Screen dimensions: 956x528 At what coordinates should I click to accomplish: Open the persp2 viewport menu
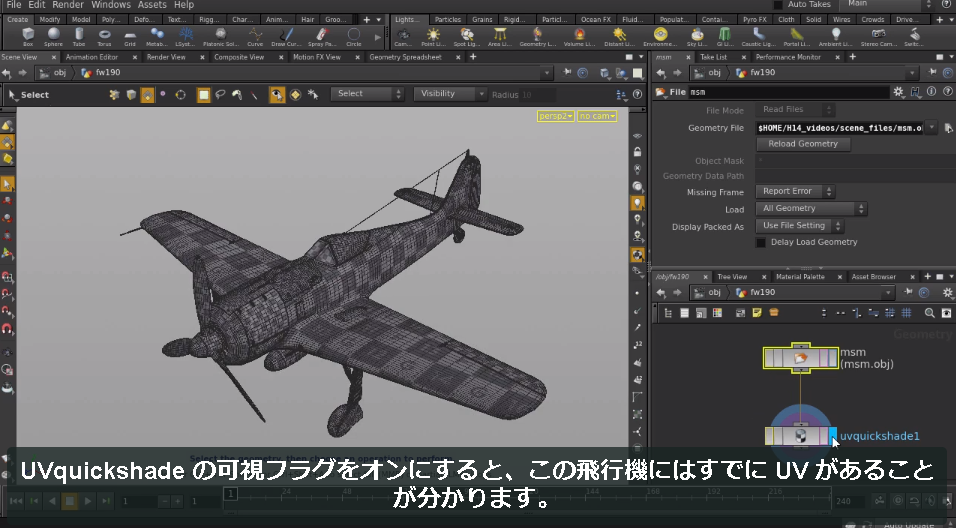(555, 116)
